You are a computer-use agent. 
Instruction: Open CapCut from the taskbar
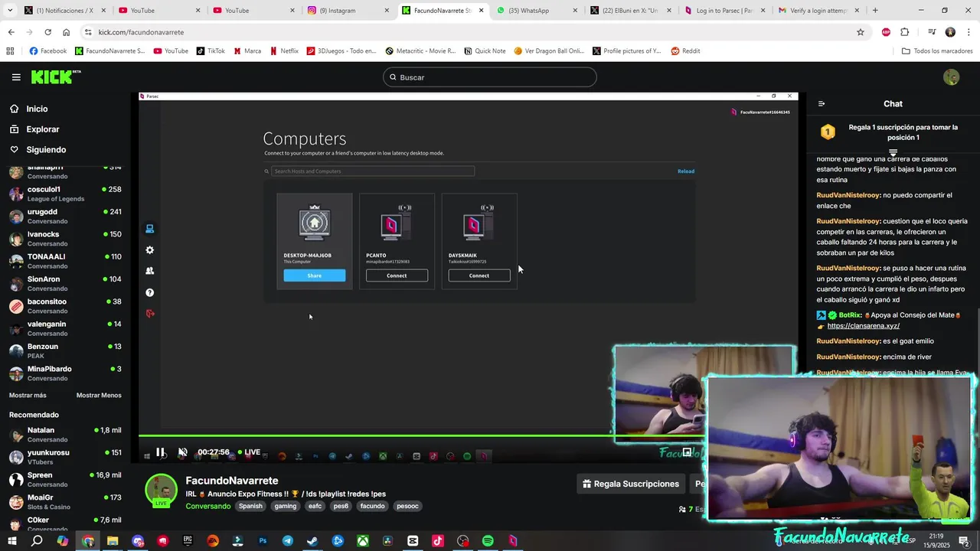[x=413, y=541]
